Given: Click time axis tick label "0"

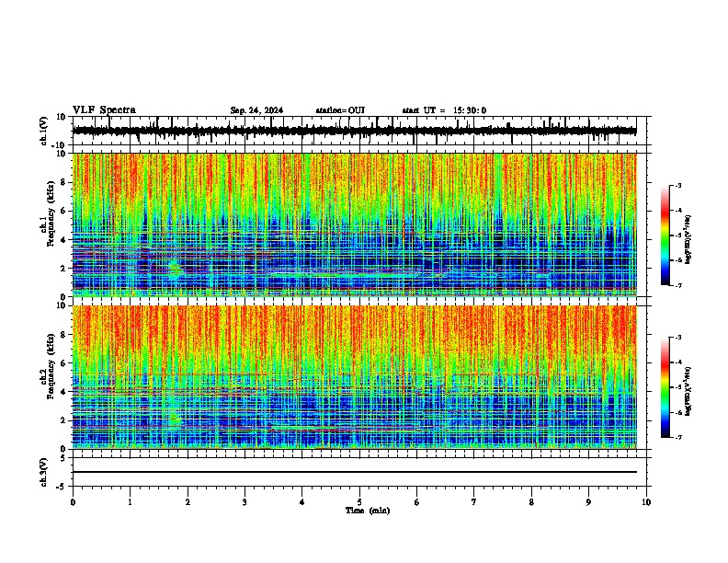Looking at the screenshot, I should click(x=73, y=502).
